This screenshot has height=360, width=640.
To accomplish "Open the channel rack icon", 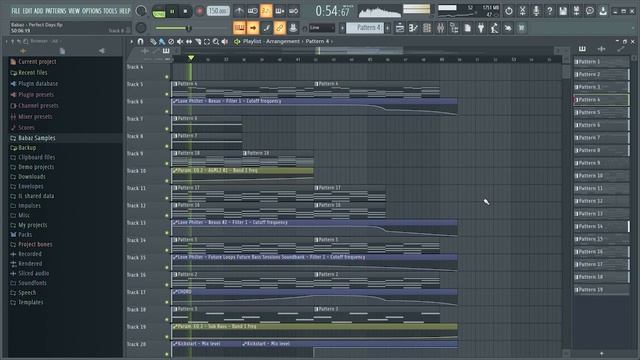I will (427, 28).
